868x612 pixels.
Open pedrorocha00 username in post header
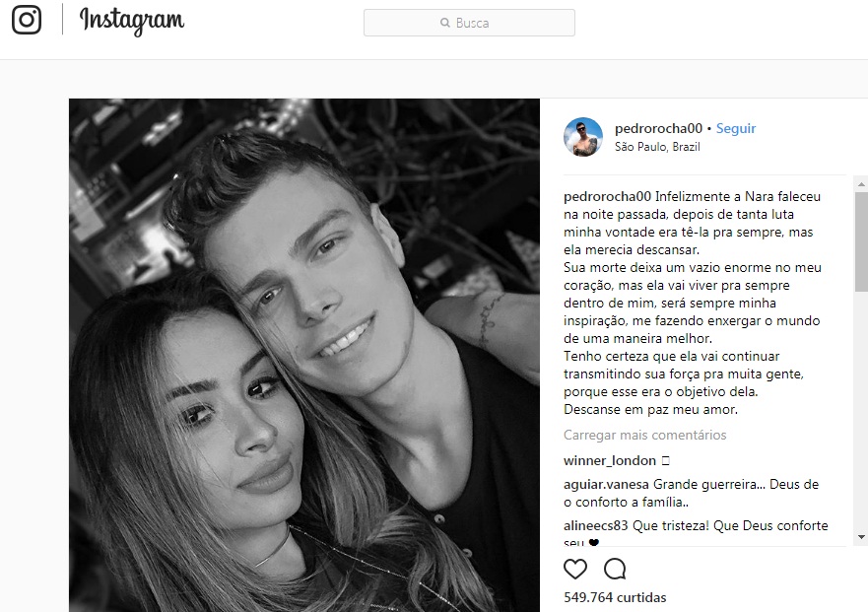(x=658, y=128)
